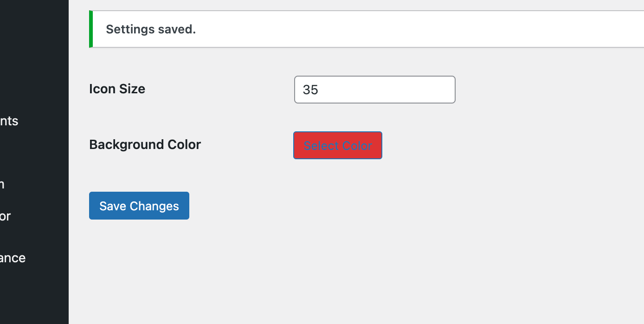The height and width of the screenshot is (324, 644).
Task: Click the Icon Size number field
Action: click(x=374, y=90)
